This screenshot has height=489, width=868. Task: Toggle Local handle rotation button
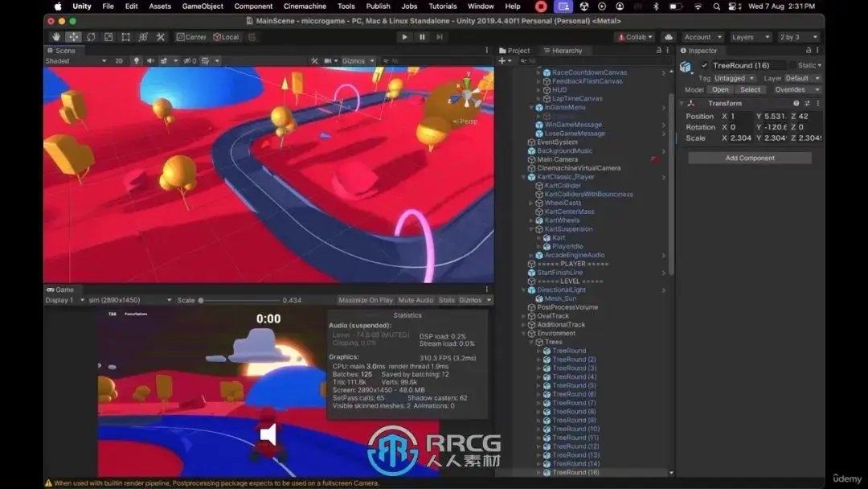[x=226, y=37]
